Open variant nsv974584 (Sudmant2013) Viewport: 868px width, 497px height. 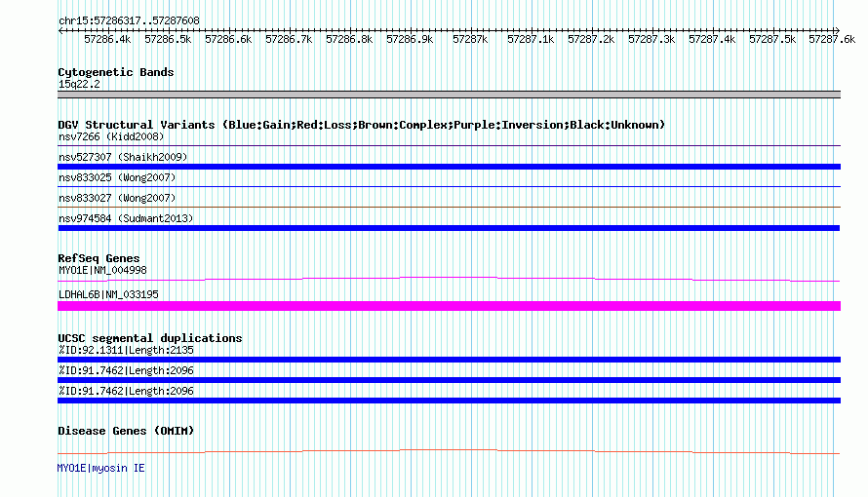tap(126, 218)
